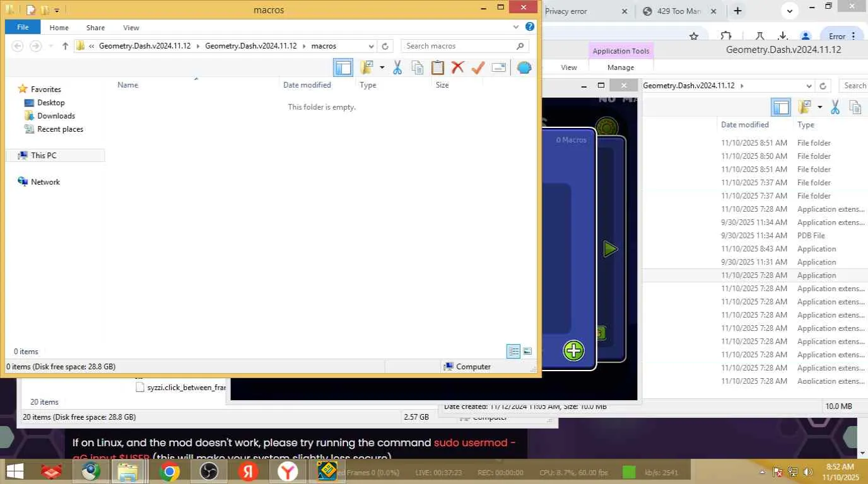The image size is (868, 484).
Task: Click the Paste clipboard icon in macros toolbar
Action: pos(438,67)
